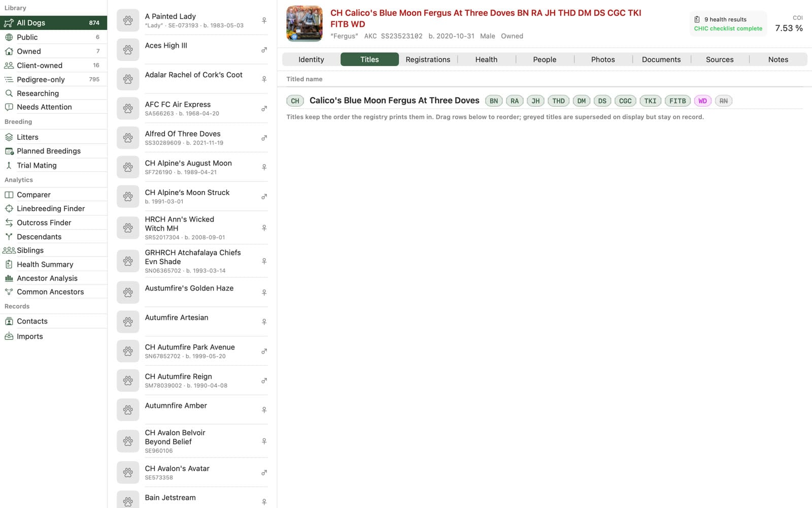Click paw placeholder for A Painted Lady
This screenshot has height=508, width=812.
pyautogui.click(x=128, y=20)
